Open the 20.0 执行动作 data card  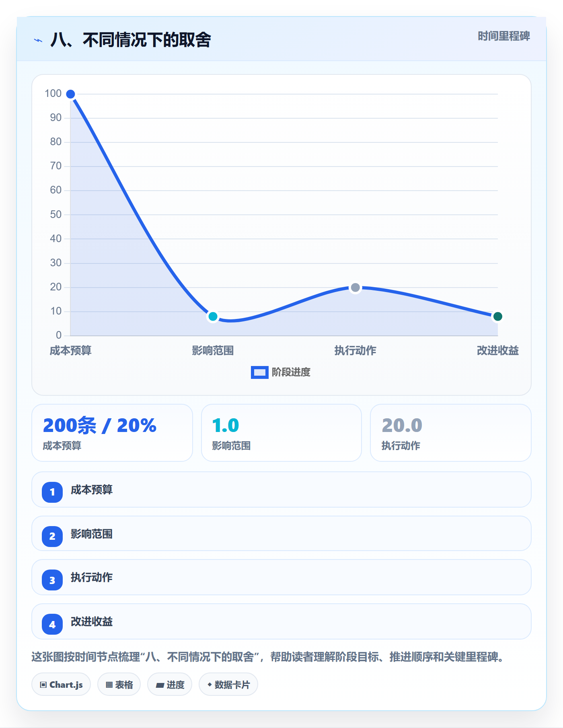point(451,433)
